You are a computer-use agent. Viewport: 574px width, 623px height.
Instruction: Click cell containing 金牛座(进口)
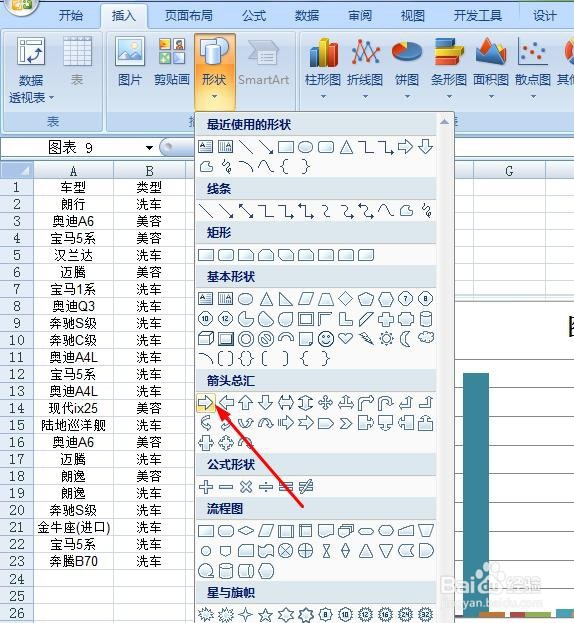tap(73, 528)
